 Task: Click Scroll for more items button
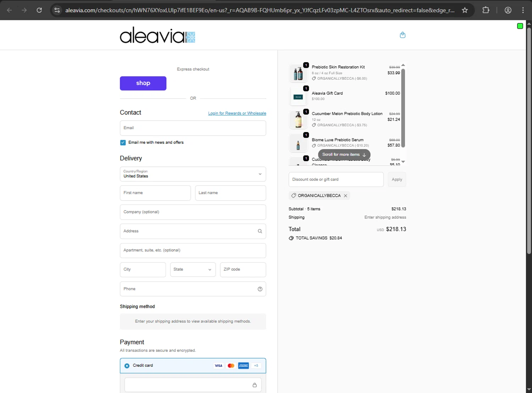[x=344, y=154]
